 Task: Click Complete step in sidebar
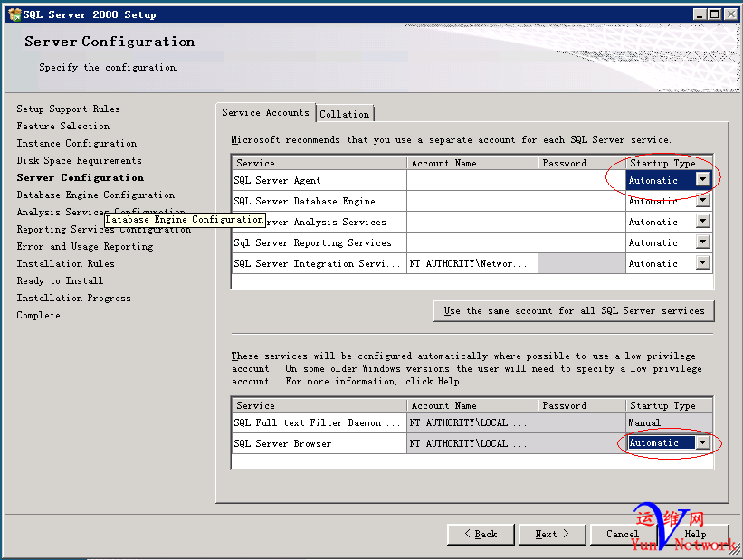pos(38,315)
